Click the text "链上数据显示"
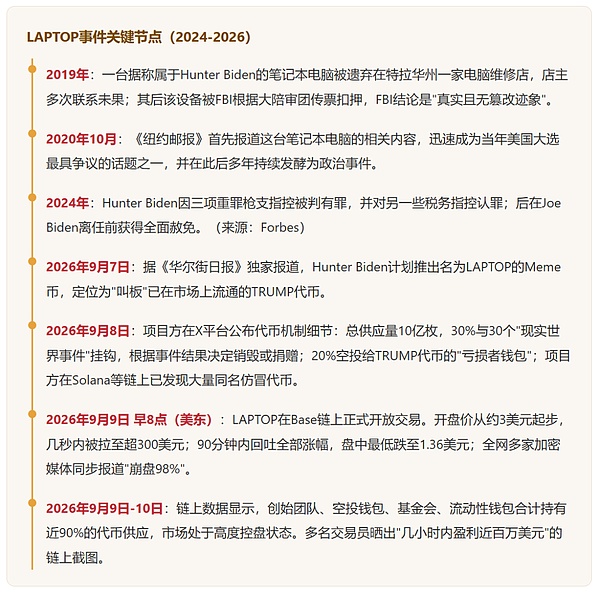Screen dimensions: 600x593 pyautogui.click(x=215, y=508)
